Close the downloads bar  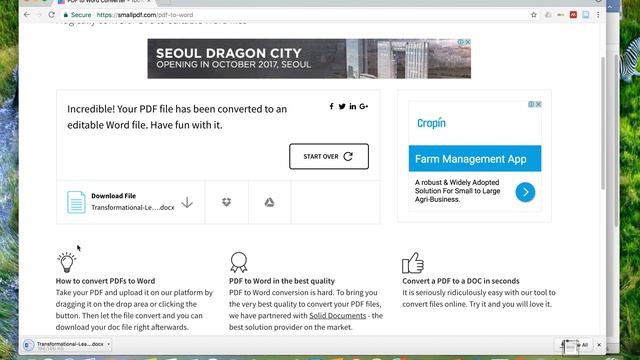pyautogui.click(x=599, y=345)
